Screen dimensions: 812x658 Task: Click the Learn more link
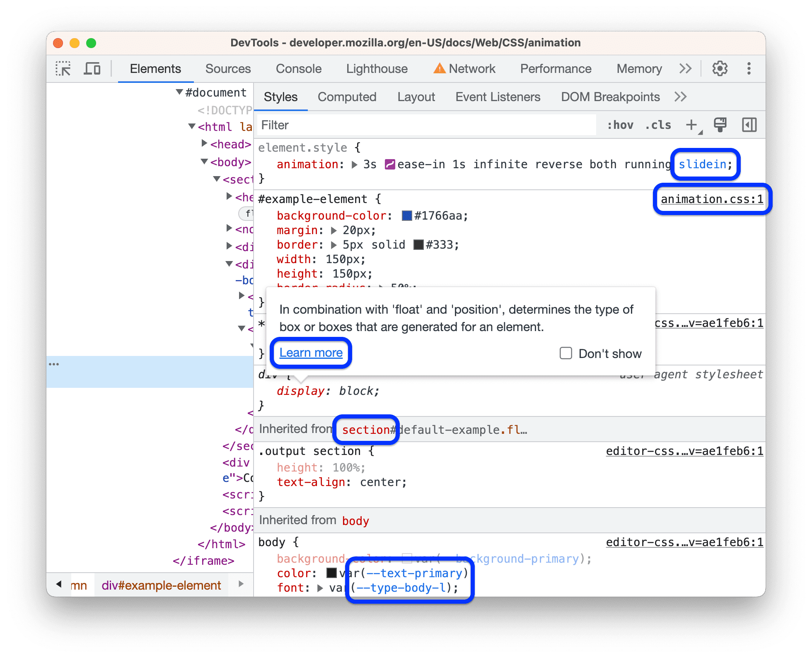(x=310, y=352)
